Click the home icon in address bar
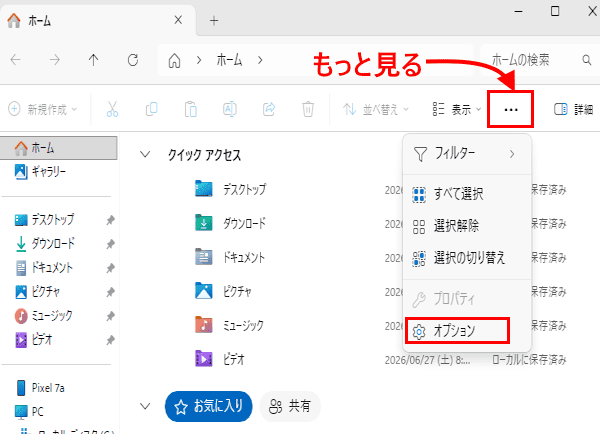Viewport: 600px width, 434px height. tap(174, 60)
